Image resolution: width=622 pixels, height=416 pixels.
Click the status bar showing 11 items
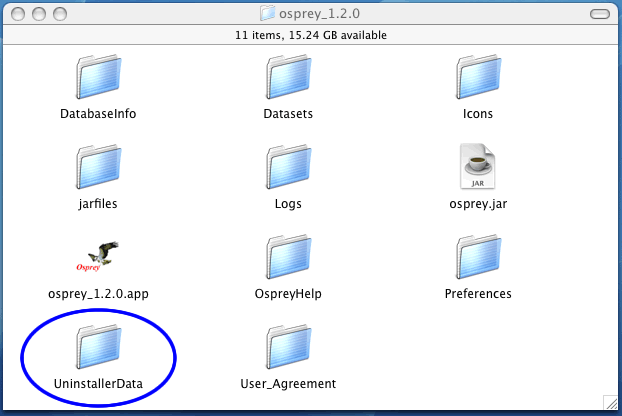tap(311, 35)
